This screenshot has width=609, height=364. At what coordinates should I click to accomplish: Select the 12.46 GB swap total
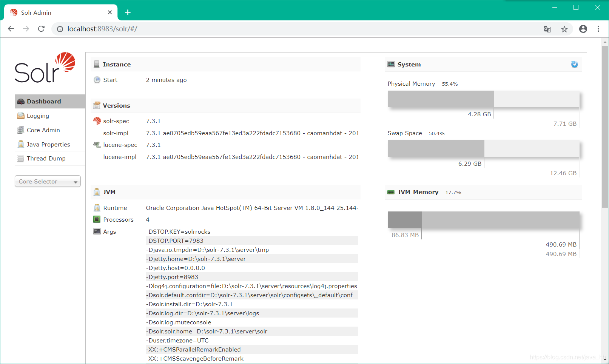pos(563,173)
